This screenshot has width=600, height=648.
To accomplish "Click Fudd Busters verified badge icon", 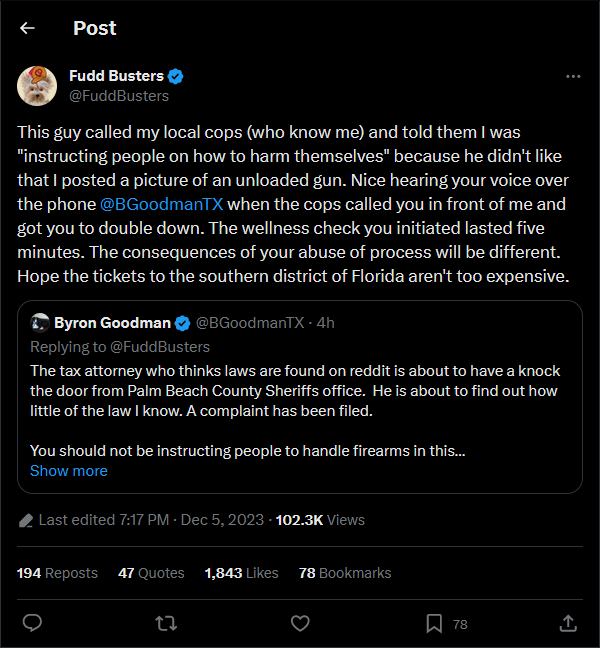I will point(176,76).
